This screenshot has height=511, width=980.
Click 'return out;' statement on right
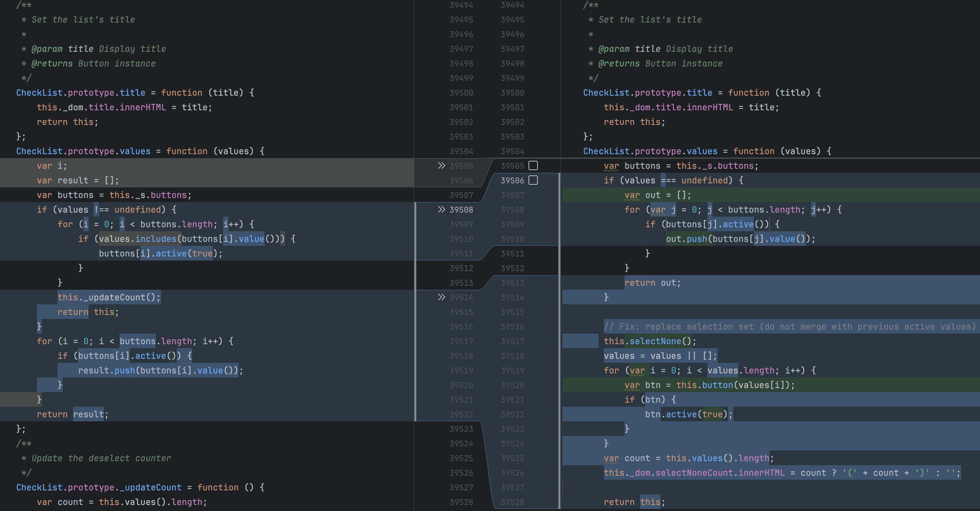click(x=652, y=282)
